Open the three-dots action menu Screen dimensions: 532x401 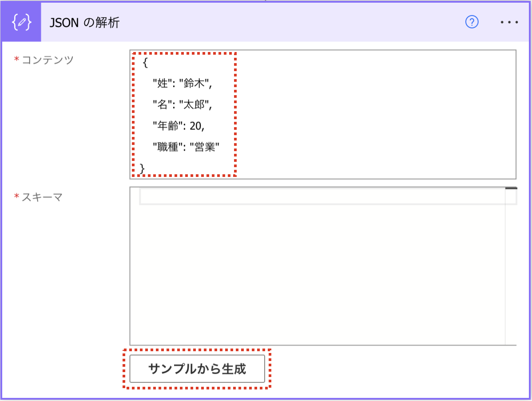(x=509, y=22)
